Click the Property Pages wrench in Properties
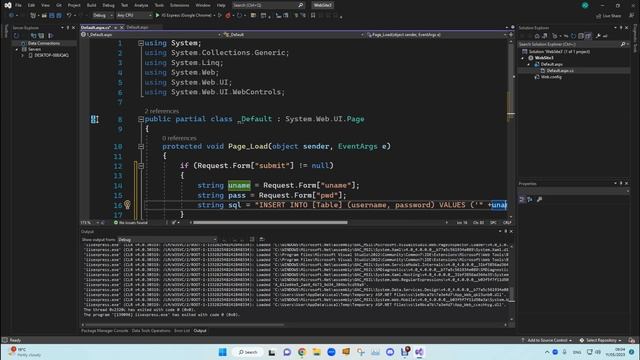Screen dimensions: 640x360 tap(540, 200)
